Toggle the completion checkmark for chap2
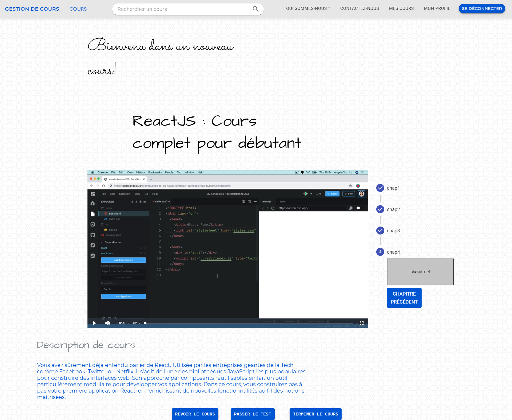This screenshot has width=512, height=420. (x=380, y=209)
